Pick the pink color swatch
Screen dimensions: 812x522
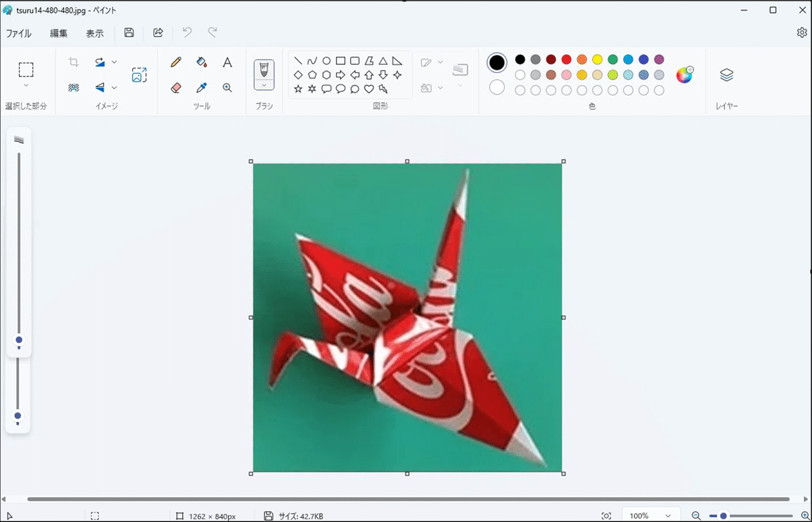pyautogui.click(x=566, y=75)
